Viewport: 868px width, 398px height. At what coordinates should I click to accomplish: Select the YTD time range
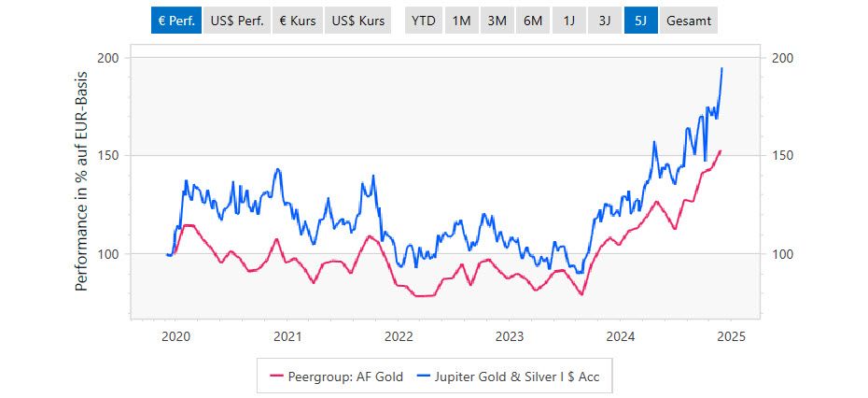point(424,21)
